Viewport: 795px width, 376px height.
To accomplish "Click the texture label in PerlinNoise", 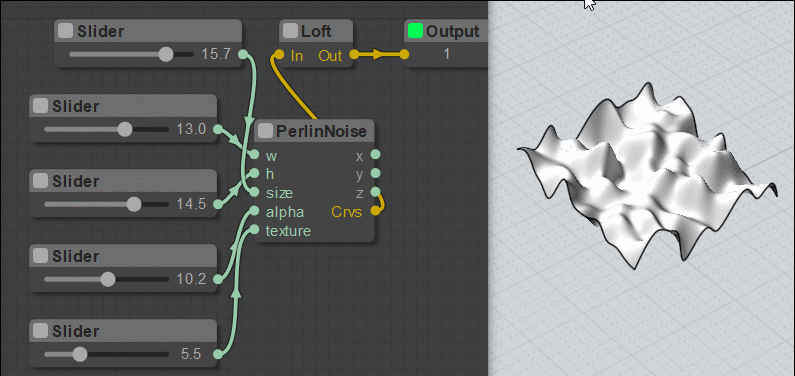I will click(x=288, y=231).
